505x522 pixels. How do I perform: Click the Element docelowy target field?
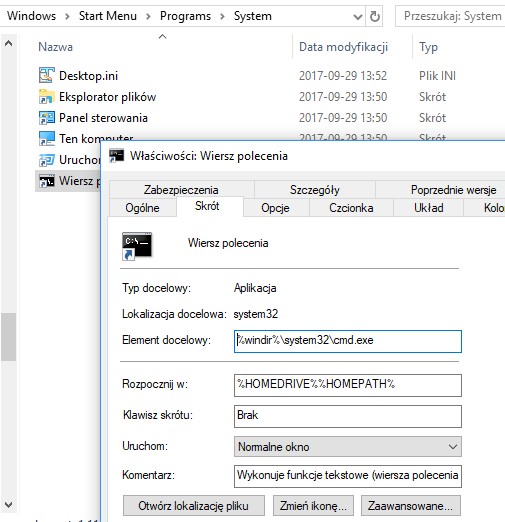[x=348, y=341]
